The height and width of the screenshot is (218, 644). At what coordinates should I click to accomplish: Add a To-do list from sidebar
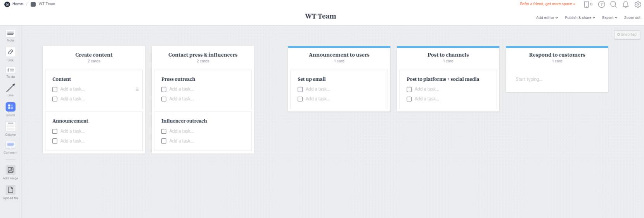(x=10, y=70)
